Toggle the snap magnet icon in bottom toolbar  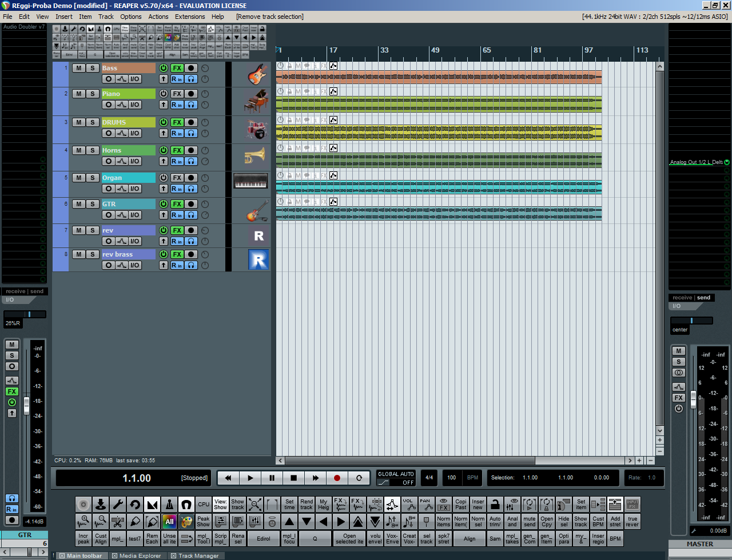pos(186,505)
